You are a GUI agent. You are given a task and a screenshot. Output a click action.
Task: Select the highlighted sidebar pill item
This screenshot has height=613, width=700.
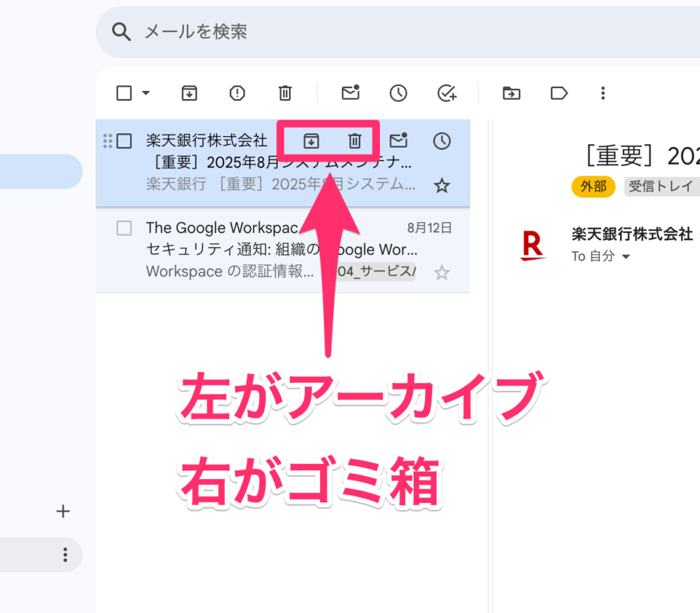click(41, 172)
